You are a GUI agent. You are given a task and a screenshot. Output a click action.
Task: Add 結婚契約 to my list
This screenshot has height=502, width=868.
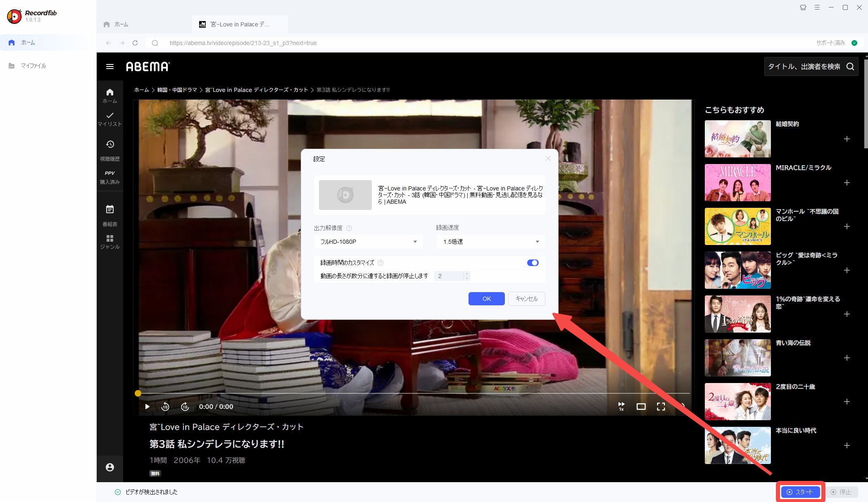click(x=847, y=139)
